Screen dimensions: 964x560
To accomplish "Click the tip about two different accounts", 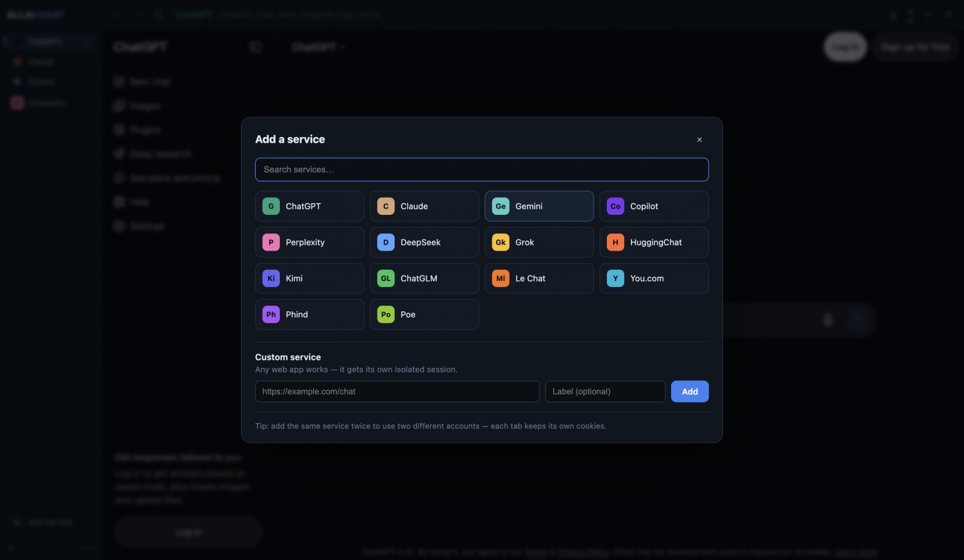I will click(431, 426).
